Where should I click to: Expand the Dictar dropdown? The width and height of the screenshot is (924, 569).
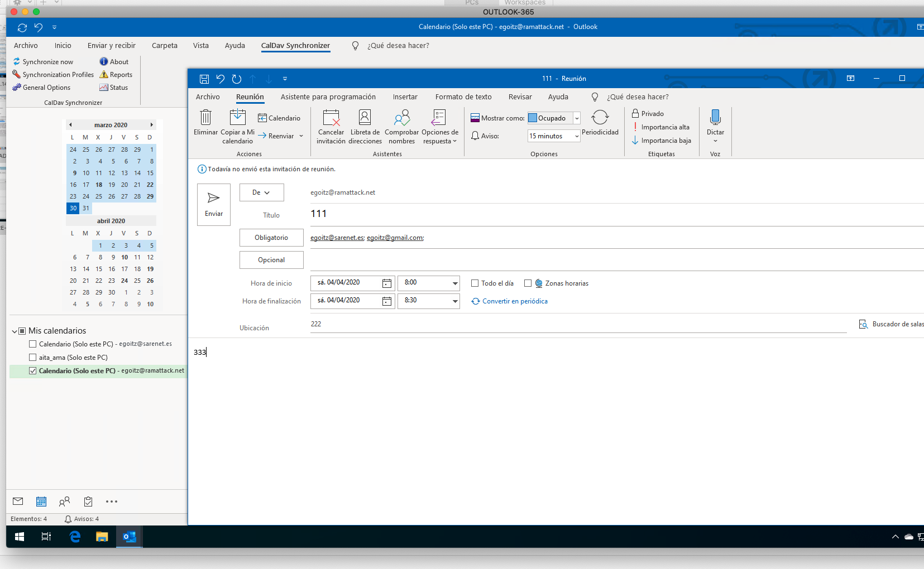(x=715, y=141)
